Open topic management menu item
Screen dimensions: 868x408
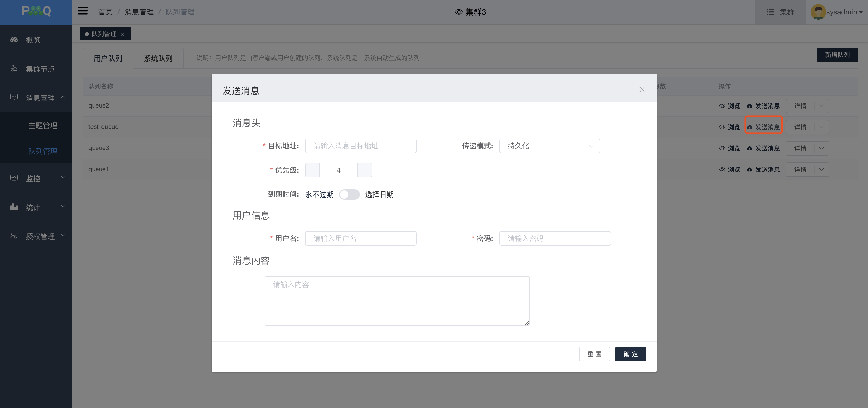tap(43, 125)
